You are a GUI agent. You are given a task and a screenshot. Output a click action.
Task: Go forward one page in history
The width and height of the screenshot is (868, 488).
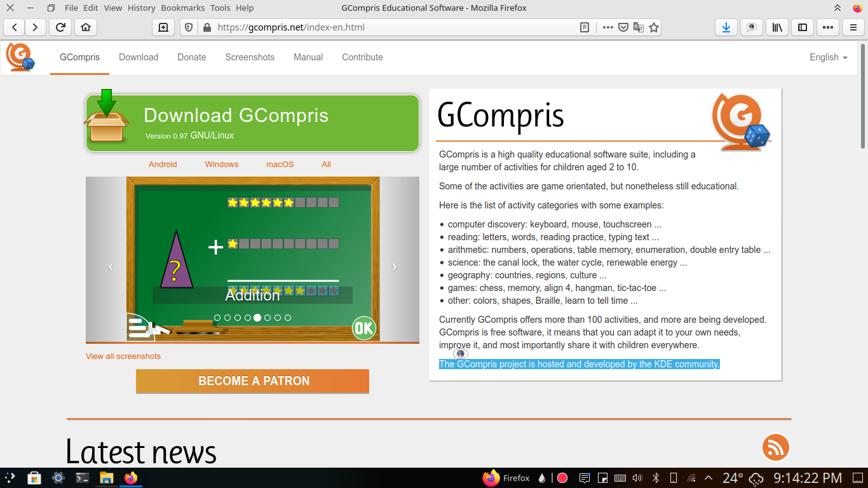[36, 27]
